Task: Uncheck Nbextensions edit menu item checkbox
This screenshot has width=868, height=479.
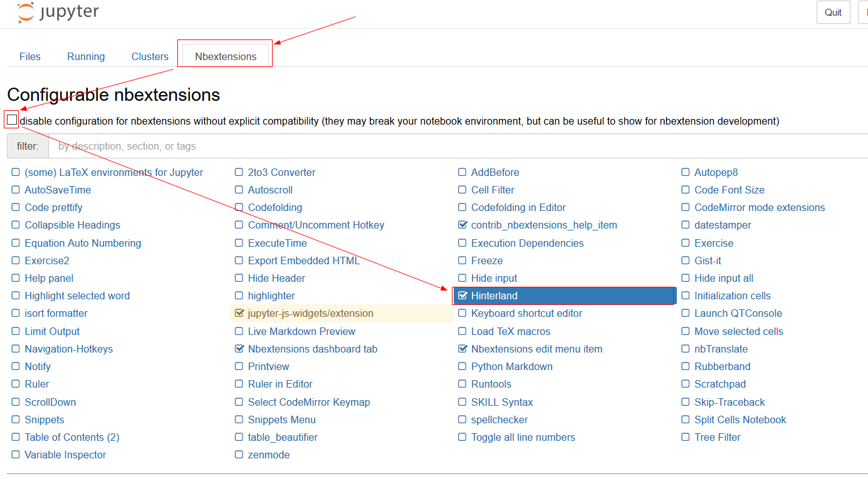Action: (463, 349)
